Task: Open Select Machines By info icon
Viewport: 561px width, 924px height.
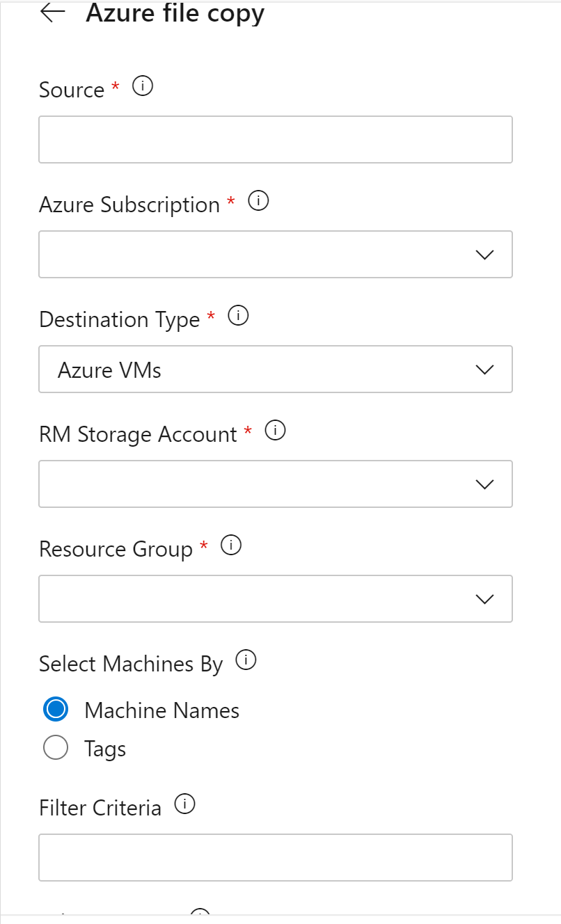Action: point(246,660)
